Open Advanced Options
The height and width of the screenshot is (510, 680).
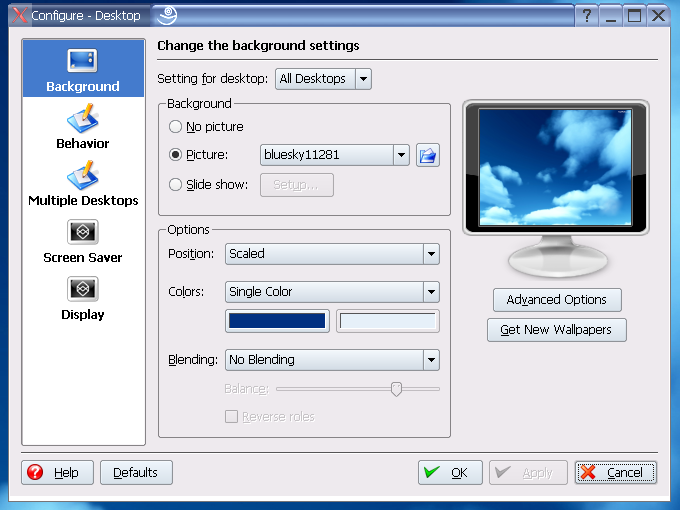[557, 300]
